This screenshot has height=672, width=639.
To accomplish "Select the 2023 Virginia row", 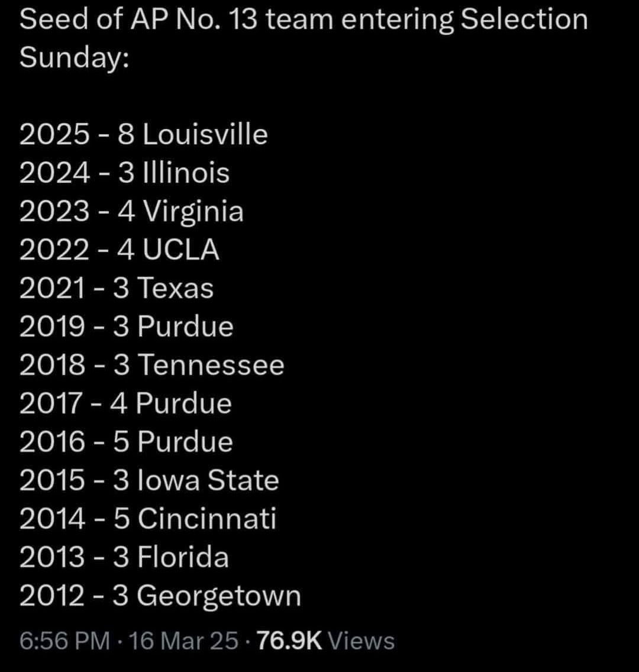I will pos(131,212).
